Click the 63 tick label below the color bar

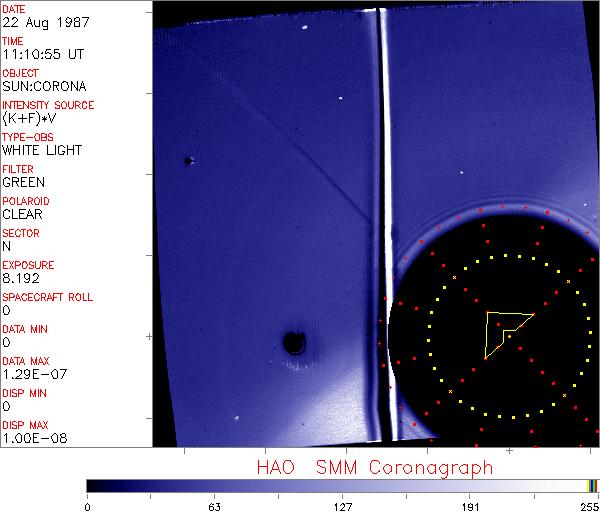[214, 505]
